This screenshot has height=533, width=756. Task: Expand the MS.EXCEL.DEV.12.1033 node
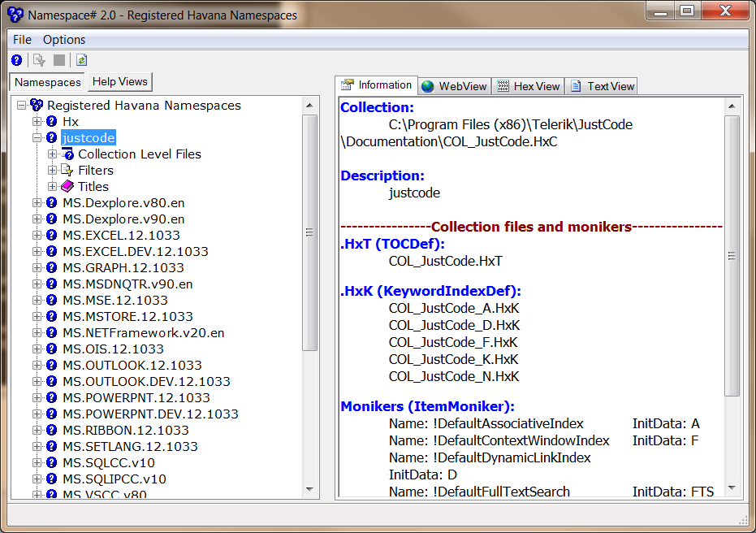click(x=37, y=251)
